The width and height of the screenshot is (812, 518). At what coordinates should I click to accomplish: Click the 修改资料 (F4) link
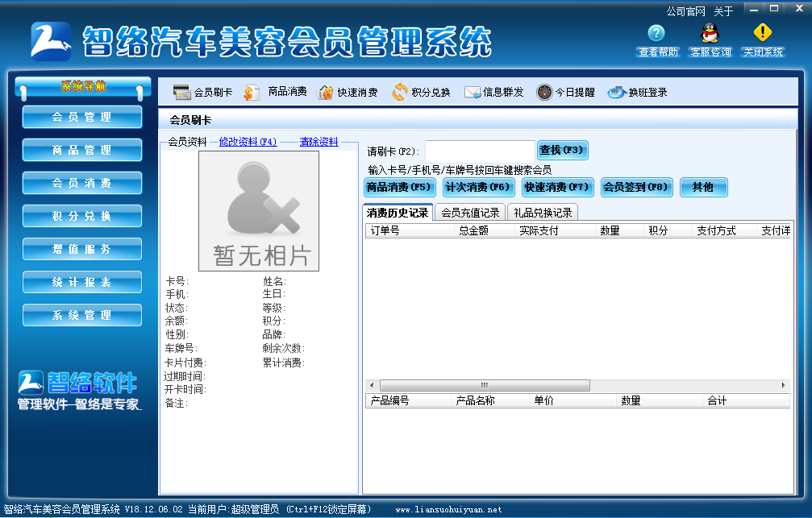click(248, 142)
